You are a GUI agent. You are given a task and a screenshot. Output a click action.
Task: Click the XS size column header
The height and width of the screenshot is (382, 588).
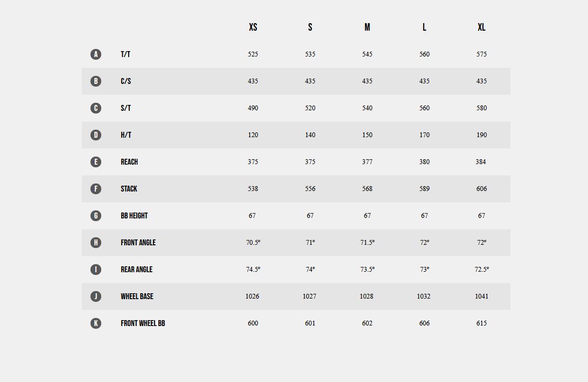coord(253,27)
